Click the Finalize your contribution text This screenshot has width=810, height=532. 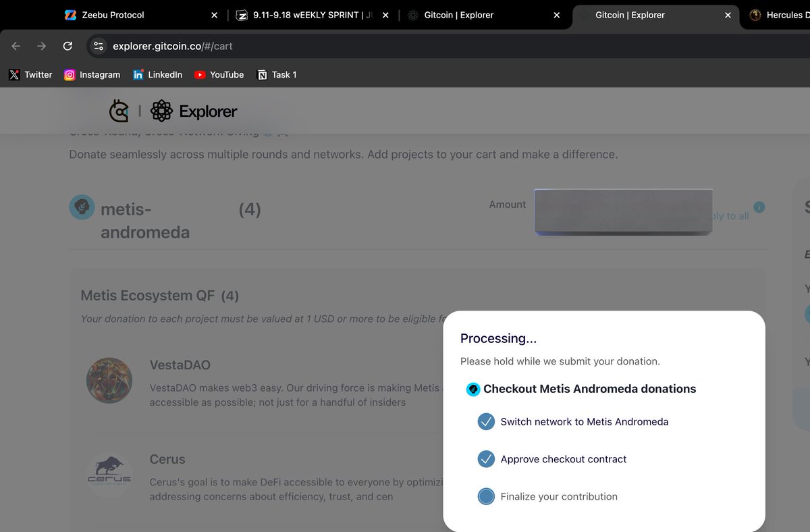[x=559, y=496]
